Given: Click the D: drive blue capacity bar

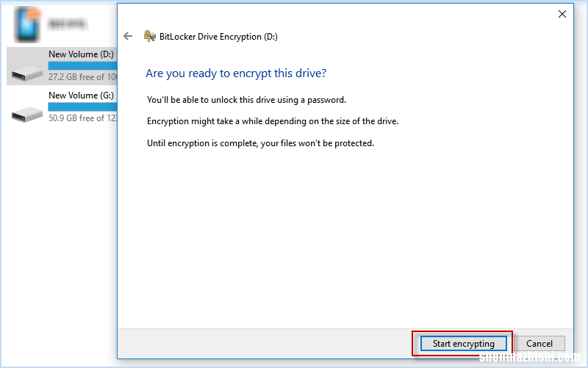Looking at the screenshot, I should click(x=82, y=66).
